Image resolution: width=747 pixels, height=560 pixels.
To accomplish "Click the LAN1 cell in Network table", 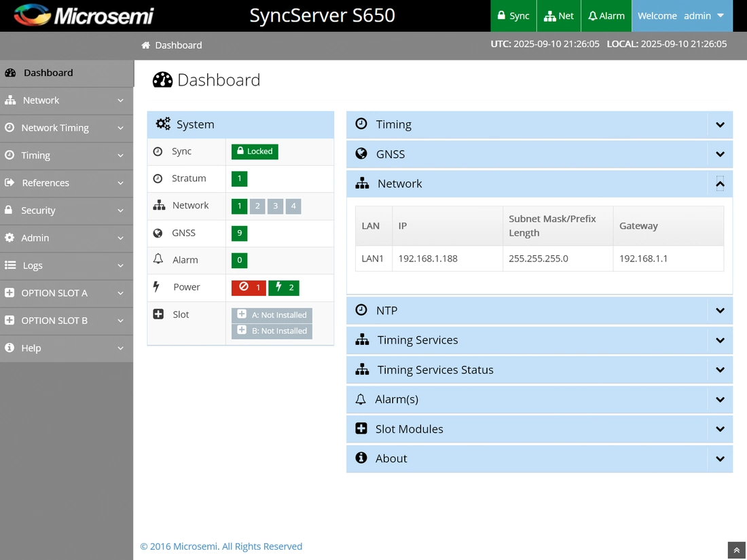I will (x=373, y=259).
